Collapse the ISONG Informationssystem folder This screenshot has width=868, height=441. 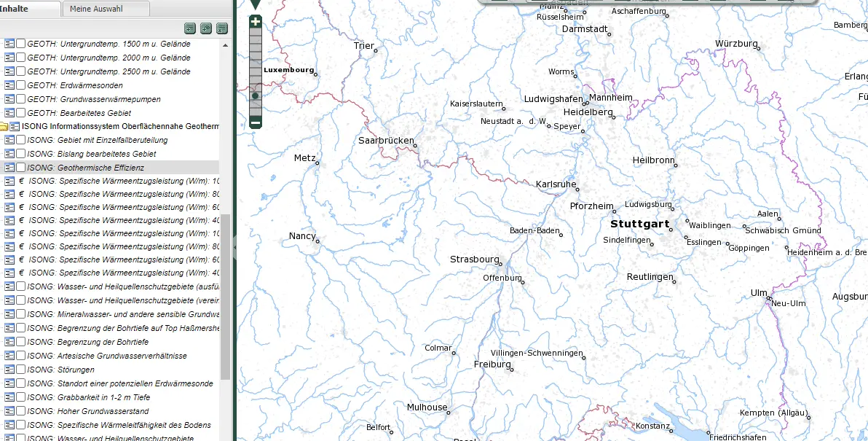pyautogui.click(x=4, y=127)
